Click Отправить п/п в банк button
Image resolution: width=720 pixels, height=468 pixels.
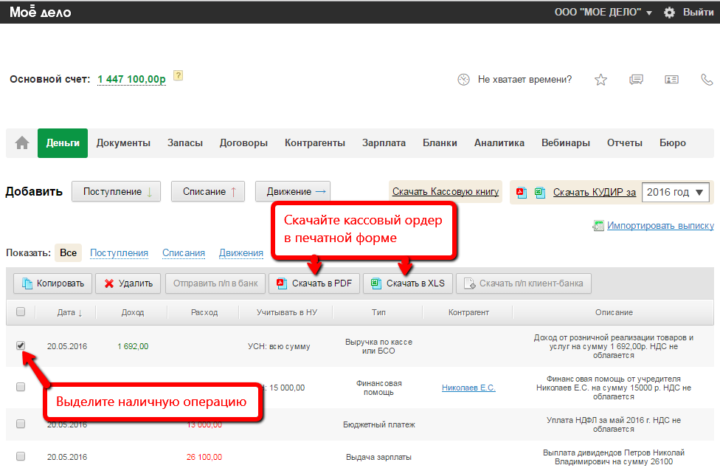click(x=215, y=283)
